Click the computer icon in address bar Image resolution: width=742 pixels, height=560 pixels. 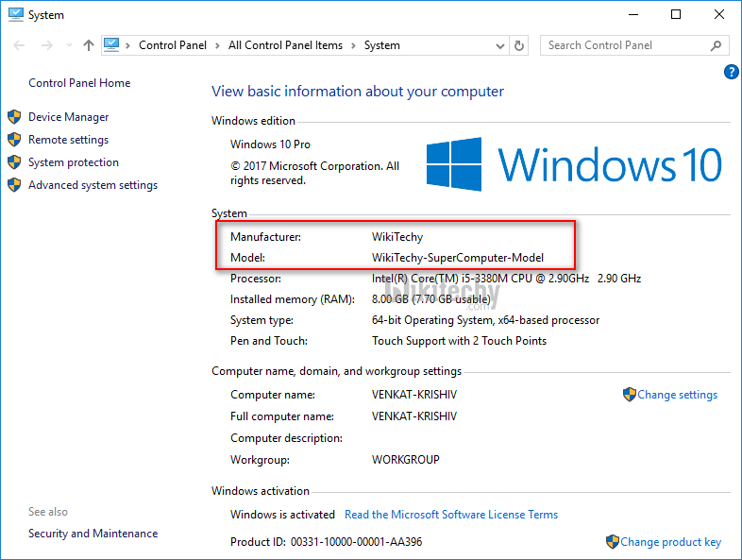click(x=111, y=44)
